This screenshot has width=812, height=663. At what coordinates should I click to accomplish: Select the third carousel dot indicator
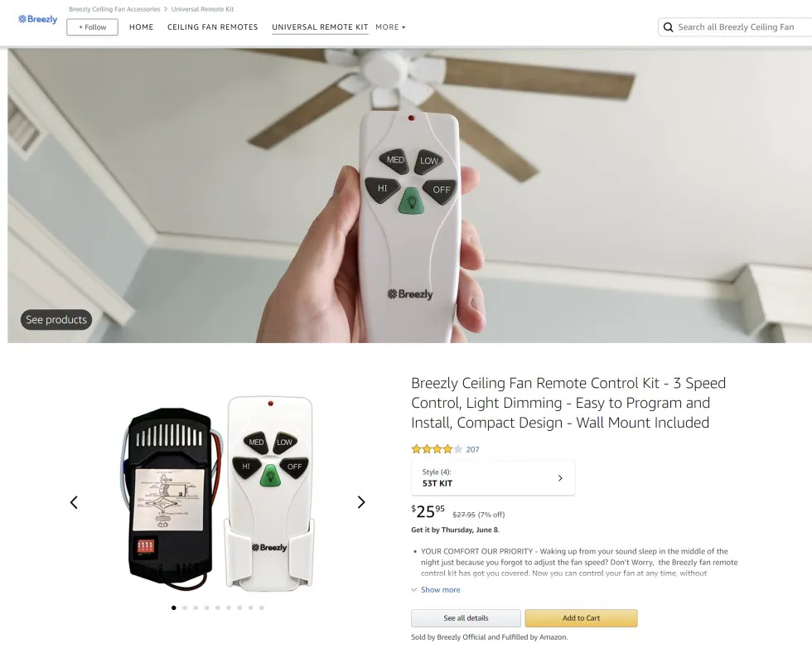click(x=196, y=607)
